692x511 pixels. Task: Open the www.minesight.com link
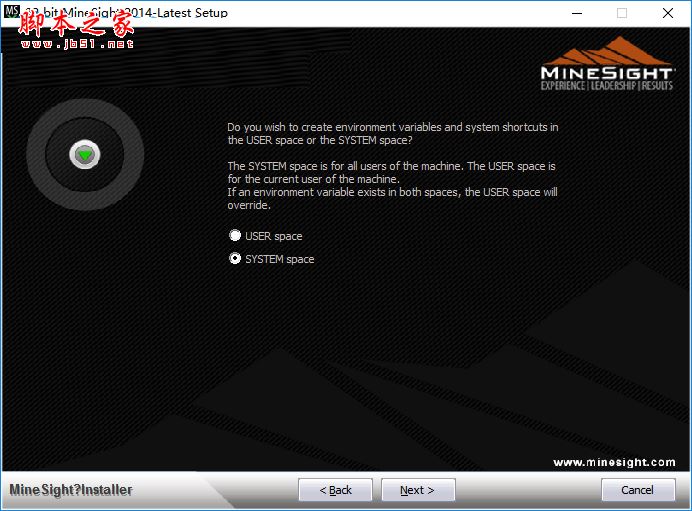pos(614,462)
